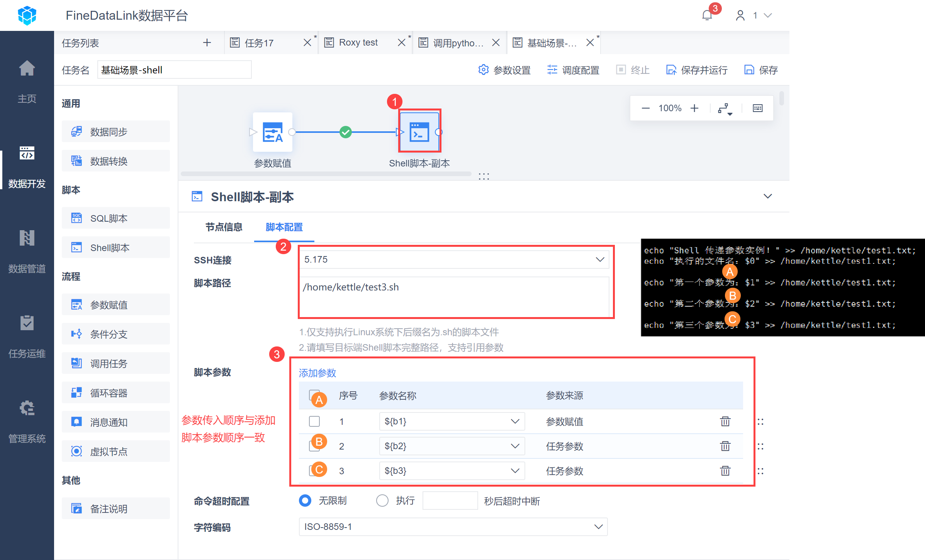925x560 pixels.
Task: Open 数据管道 in left sidebar
Action: point(27,251)
